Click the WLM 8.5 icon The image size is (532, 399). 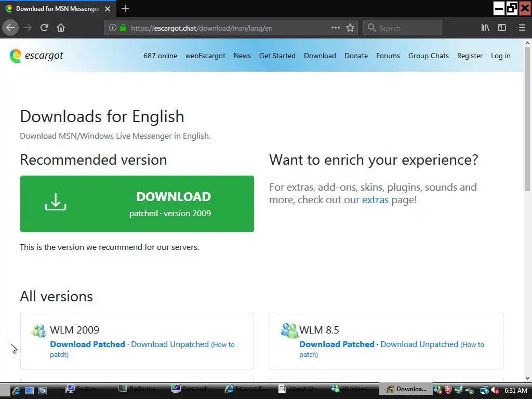(x=289, y=330)
